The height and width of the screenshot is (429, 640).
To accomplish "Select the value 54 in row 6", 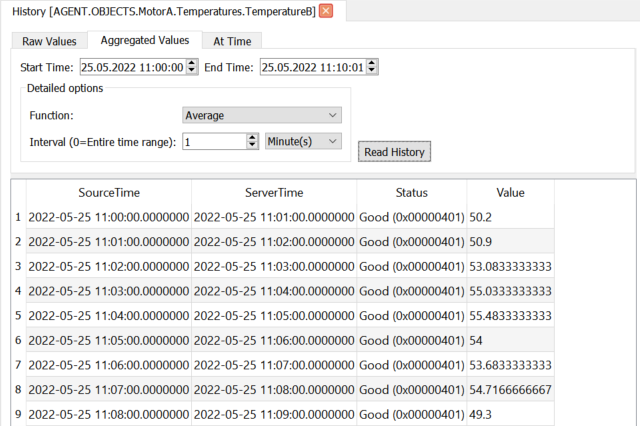I will click(510, 340).
